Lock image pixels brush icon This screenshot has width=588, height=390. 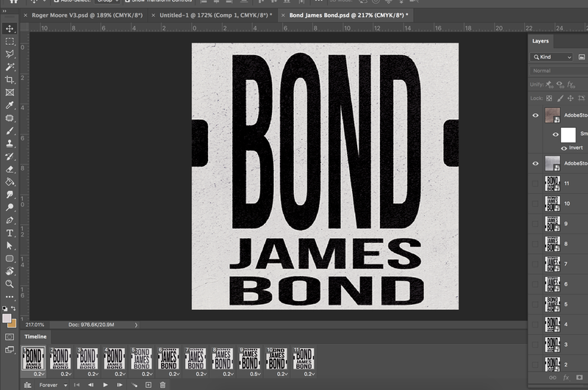pyautogui.click(x=560, y=98)
